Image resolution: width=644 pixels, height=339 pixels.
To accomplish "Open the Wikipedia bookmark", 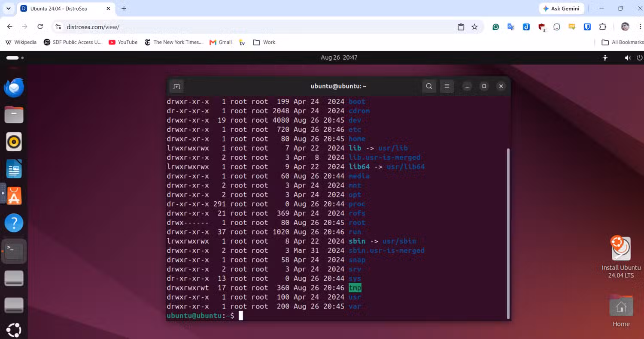I will [21, 42].
